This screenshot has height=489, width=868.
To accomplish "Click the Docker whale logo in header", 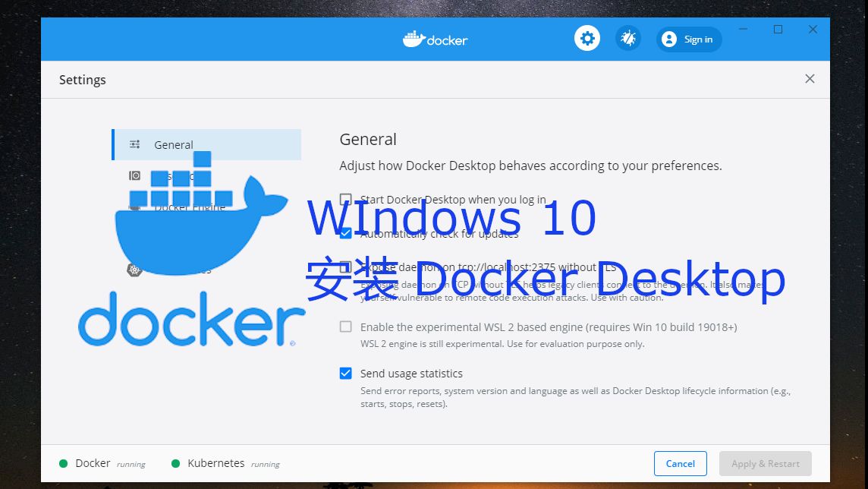I will point(435,39).
